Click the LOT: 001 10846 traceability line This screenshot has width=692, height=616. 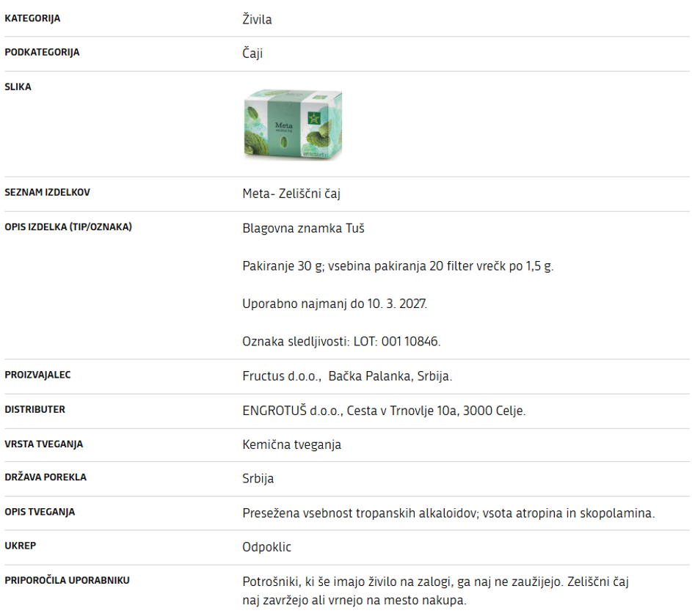click(341, 341)
